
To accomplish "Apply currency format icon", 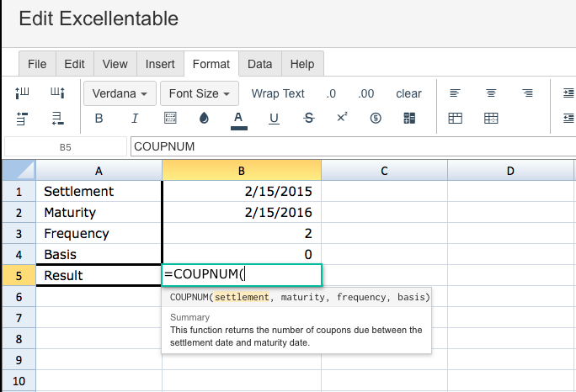I will tap(376, 118).
